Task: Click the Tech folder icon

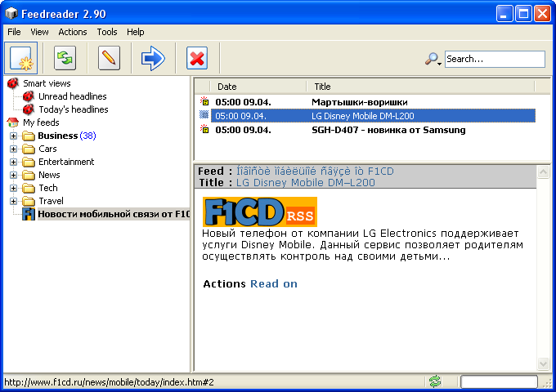Action: [29, 189]
